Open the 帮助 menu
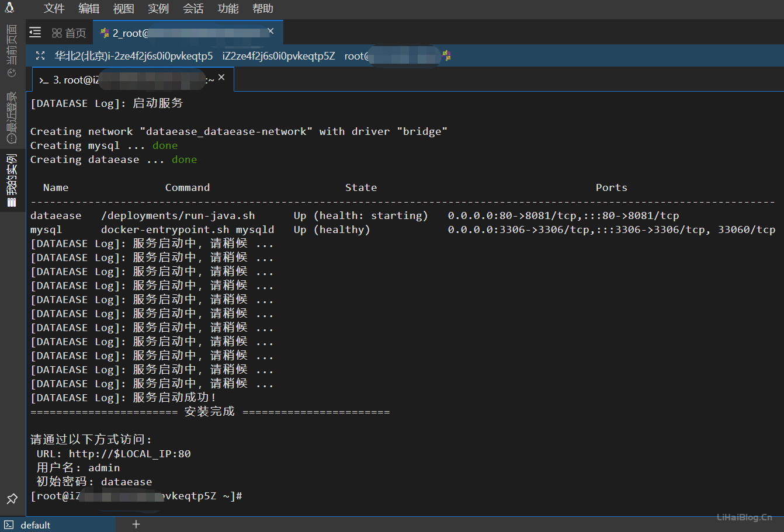The image size is (784, 532). 263,9
